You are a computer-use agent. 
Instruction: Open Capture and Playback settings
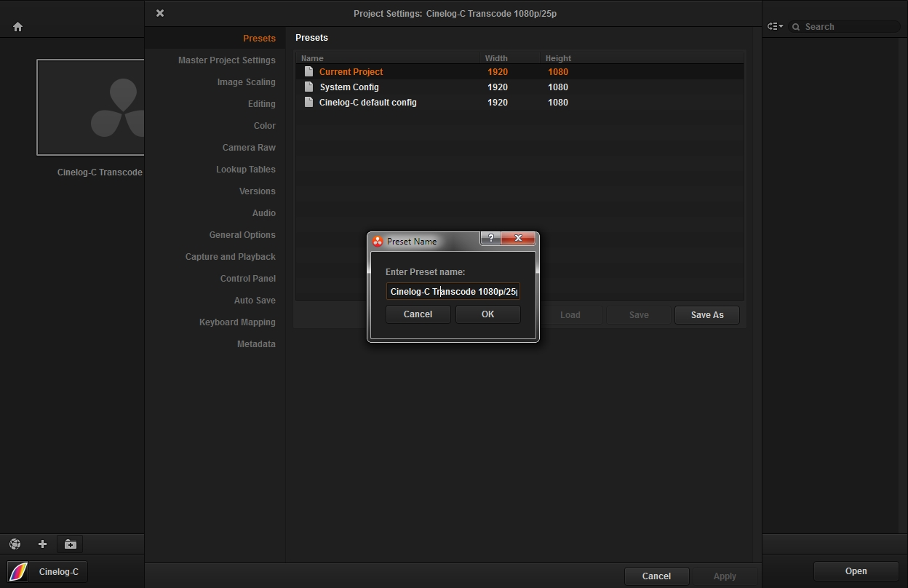230,256
